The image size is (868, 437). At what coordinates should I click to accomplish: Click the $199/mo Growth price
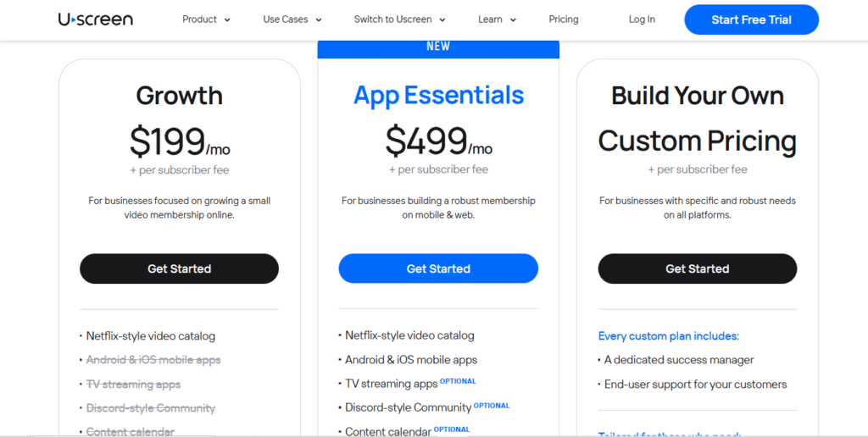180,141
